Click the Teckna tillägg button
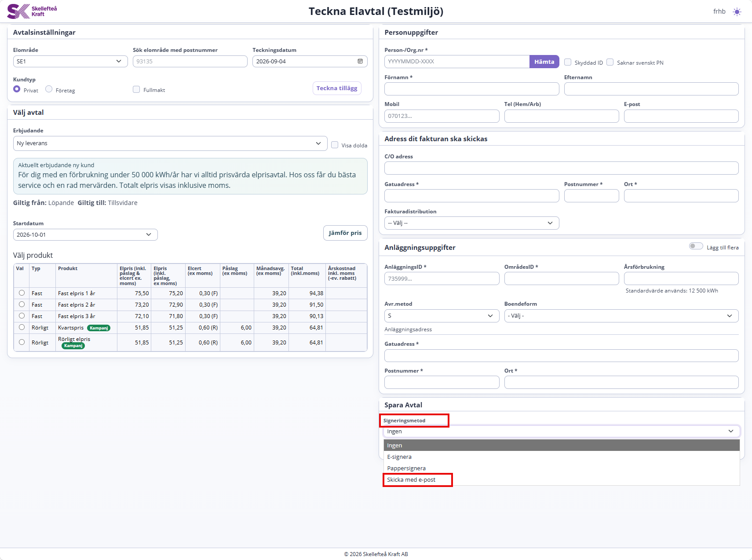This screenshot has width=752, height=560. pyautogui.click(x=337, y=88)
